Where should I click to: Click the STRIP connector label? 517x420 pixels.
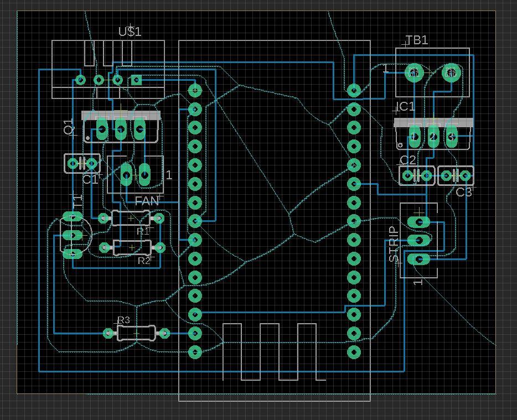(x=394, y=244)
